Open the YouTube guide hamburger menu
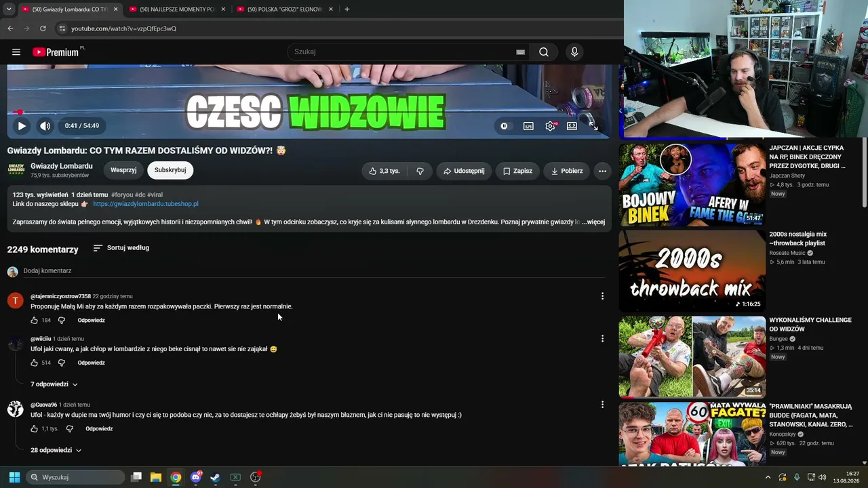Screen dimensions: 868x488 click(x=16, y=52)
